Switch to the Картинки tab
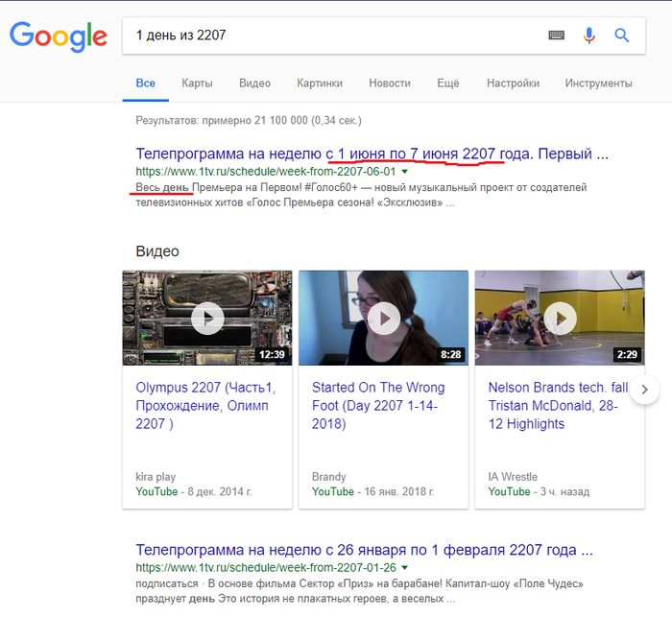672x617 pixels. tap(320, 83)
